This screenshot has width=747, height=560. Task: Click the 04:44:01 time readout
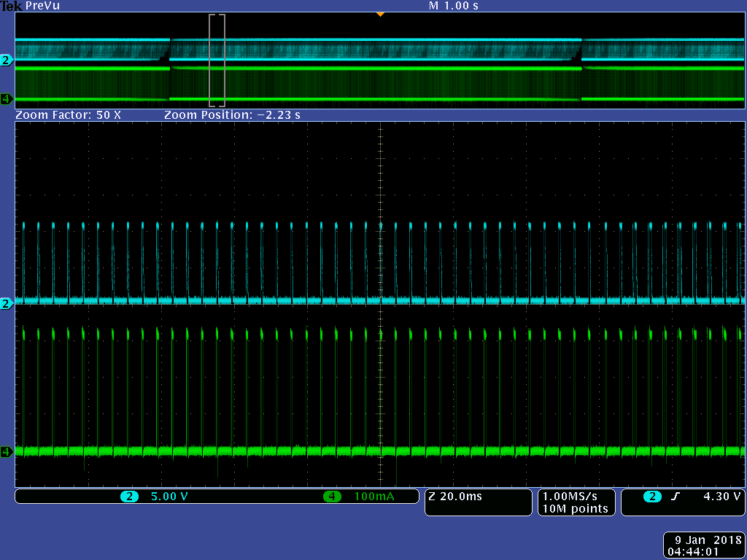[x=693, y=552]
